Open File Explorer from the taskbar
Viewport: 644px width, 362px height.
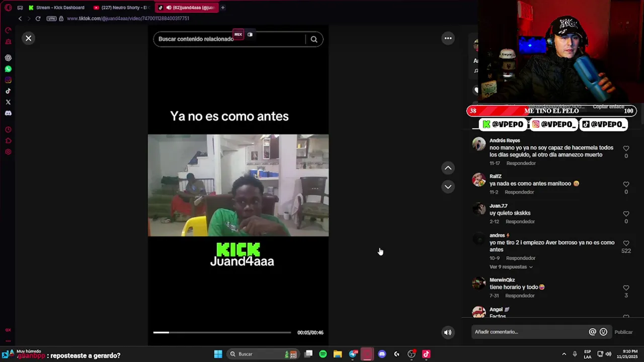pos(338,354)
